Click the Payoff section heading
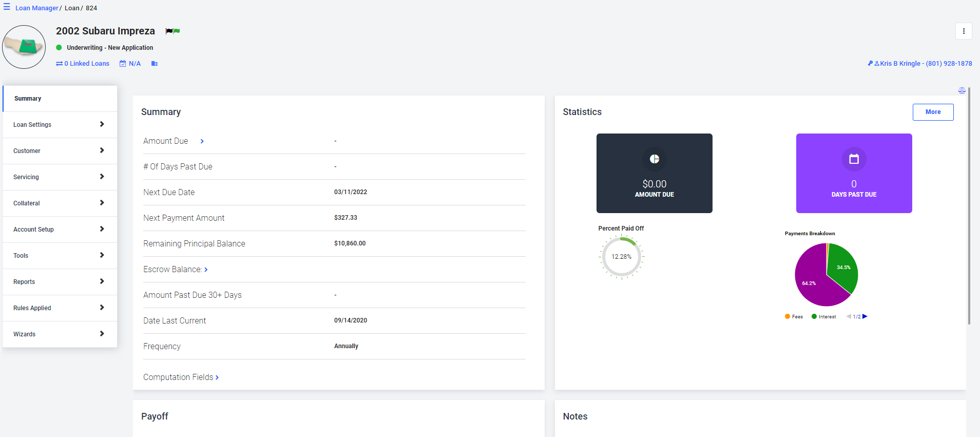980x437 pixels. coord(155,416)
